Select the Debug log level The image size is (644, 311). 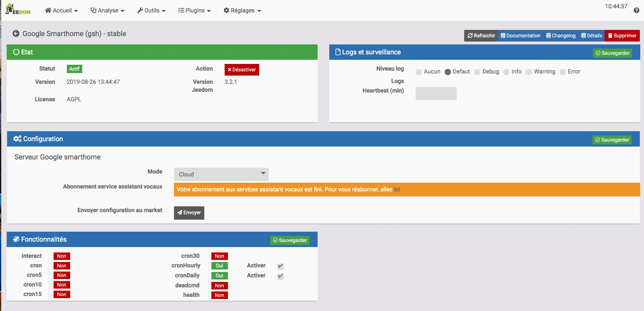477,72
